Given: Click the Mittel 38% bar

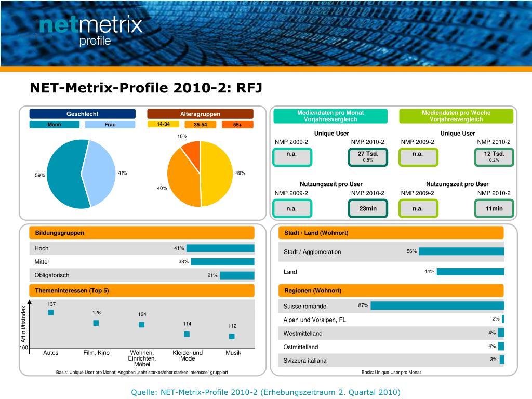Looking at the screenshot, I should [222, 262].
